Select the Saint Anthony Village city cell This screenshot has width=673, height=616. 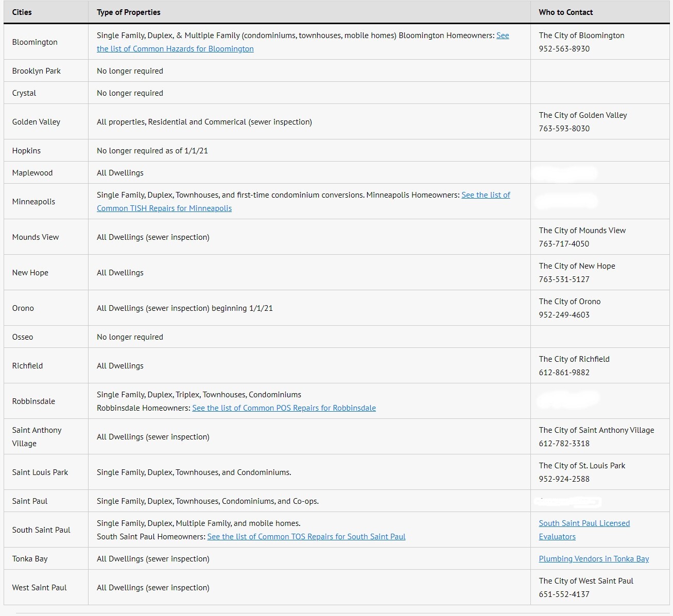pos(46,437)
